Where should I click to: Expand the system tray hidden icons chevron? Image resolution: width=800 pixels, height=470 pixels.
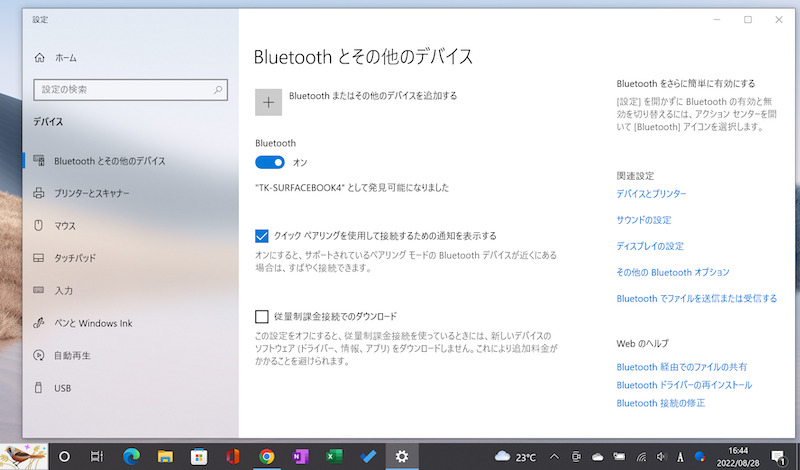point(554,456)
